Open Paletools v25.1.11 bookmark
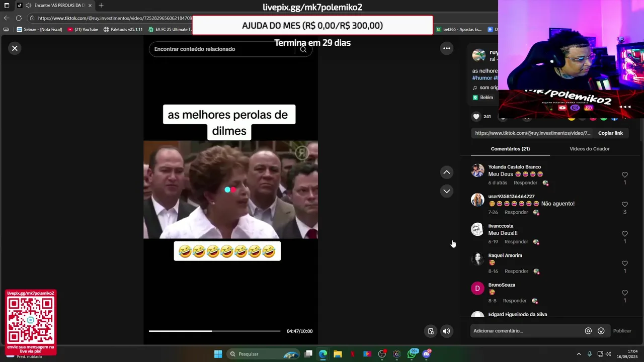This screenshot has width=644, height=362. point(123,29)
